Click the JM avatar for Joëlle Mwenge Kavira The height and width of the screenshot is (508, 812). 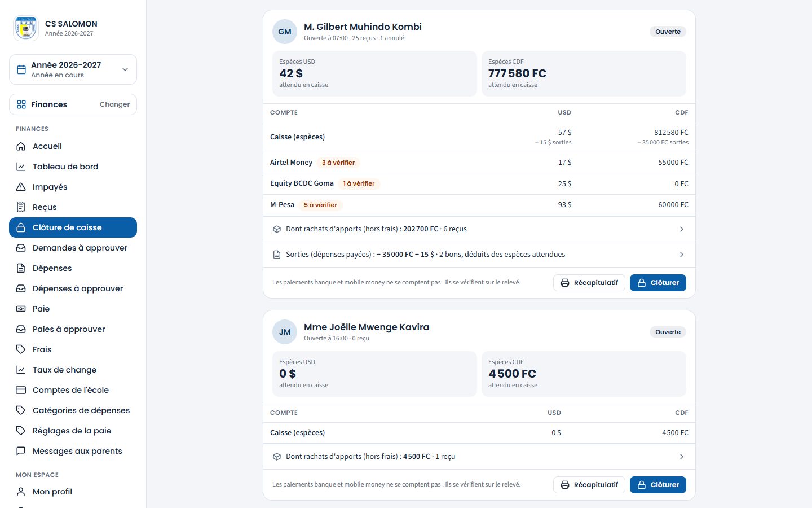285,332
